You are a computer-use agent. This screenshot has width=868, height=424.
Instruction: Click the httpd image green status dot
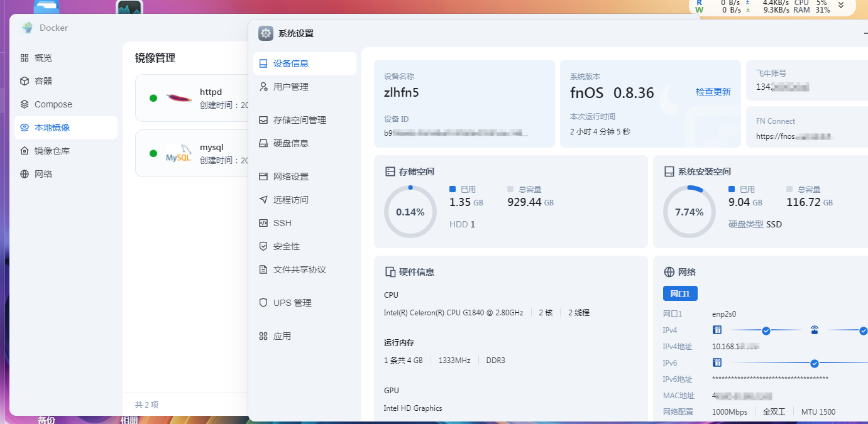click(x=153, y=98)
